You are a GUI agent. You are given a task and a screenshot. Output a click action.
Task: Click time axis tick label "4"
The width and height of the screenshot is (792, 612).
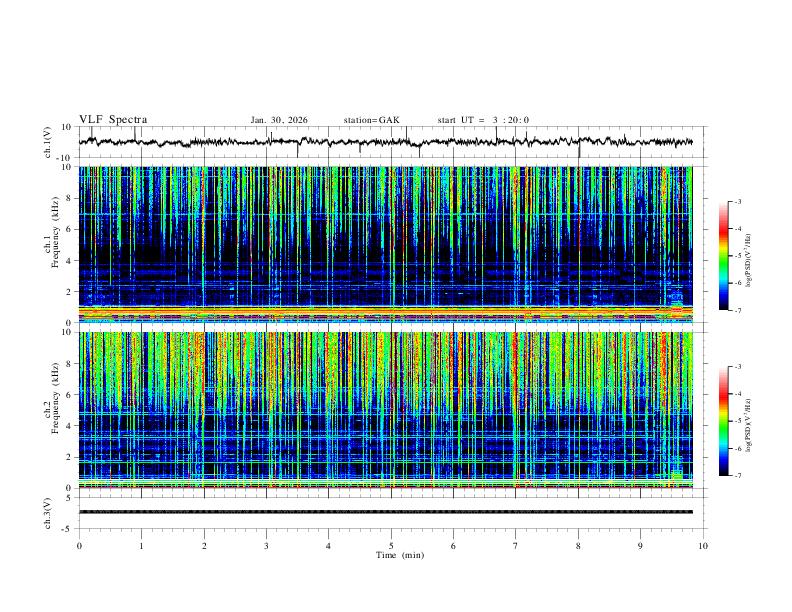(329, 546)
